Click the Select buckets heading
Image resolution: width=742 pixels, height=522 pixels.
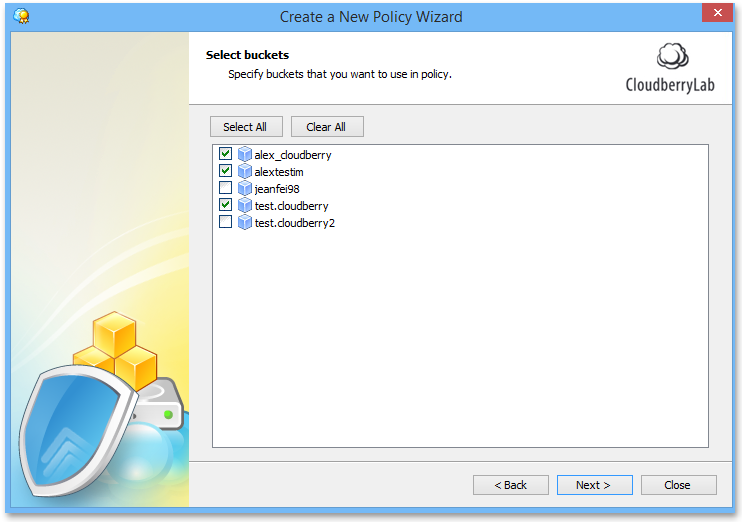point(247,55)
